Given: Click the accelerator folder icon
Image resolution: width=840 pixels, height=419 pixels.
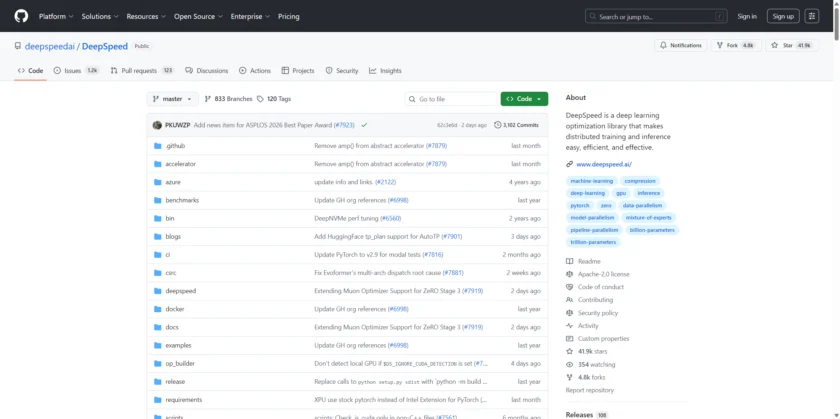Looking at the screenshot, I should [x=158, y=164].
